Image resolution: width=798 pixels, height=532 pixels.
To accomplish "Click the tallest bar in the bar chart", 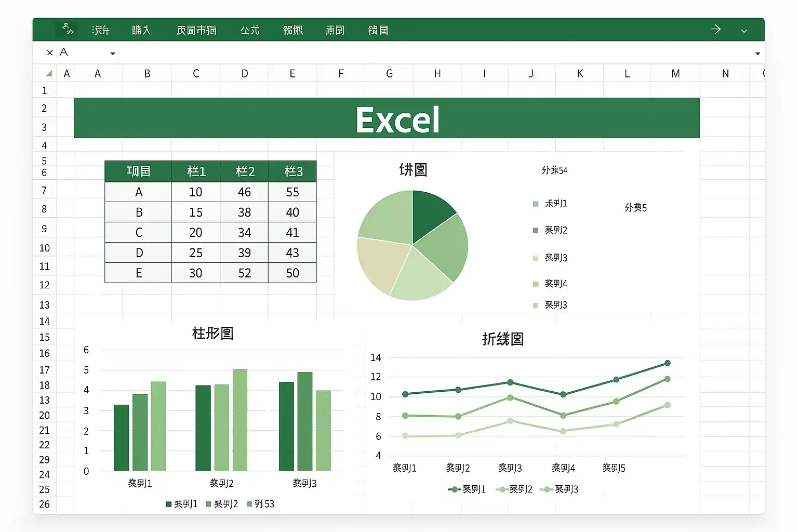I will 240,420.
